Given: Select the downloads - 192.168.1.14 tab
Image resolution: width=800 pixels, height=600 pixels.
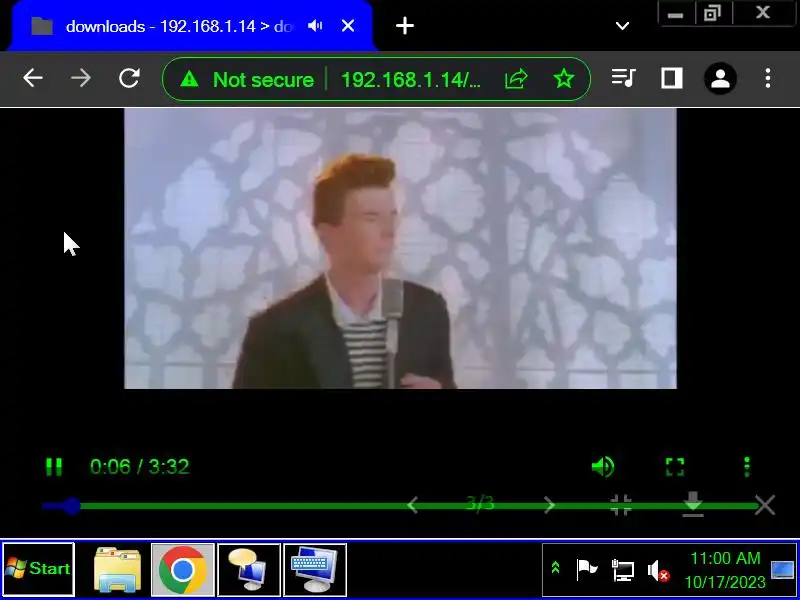Looking at the screenshot, I should coord(191,26).
